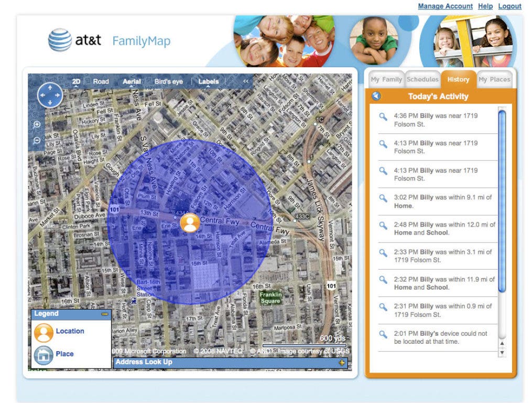Collapse the map view toolbar chevrons
This screenshot has height=403, width=532.
coord(246,81)
